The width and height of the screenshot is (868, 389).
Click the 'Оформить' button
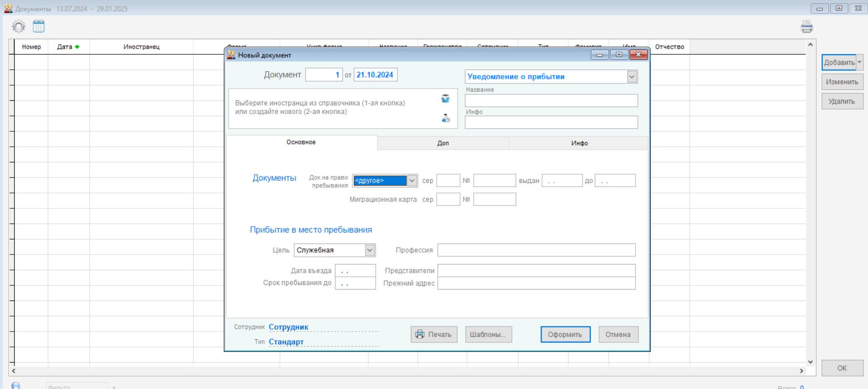(565, 334)
